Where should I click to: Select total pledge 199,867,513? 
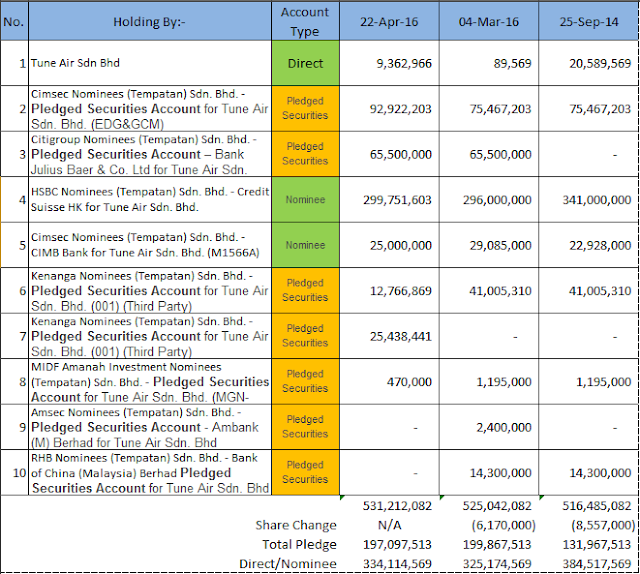click(x=497, y=545)
